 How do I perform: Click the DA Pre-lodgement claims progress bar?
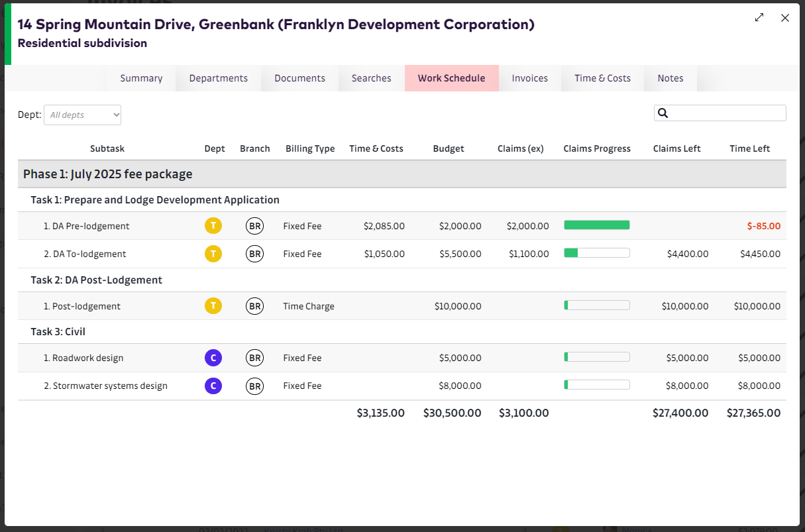click(x=596, y=225)
